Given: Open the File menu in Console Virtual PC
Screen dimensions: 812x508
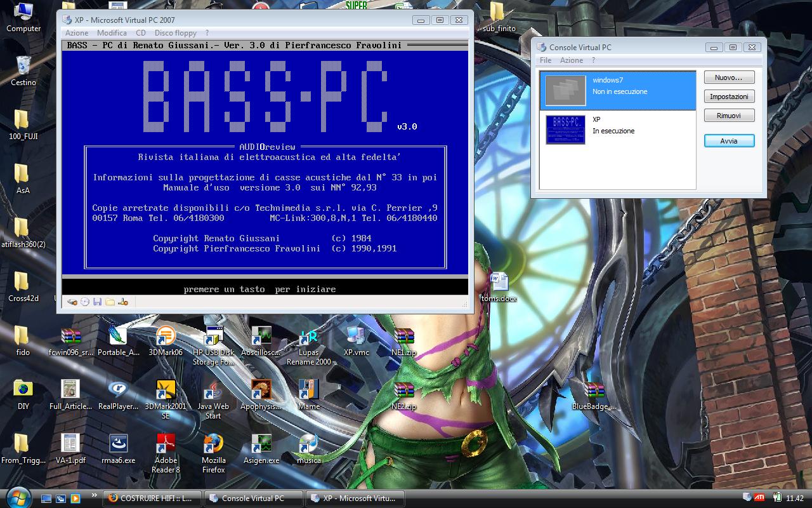Looking at the screenshot, I should click(x=546, y=60).
